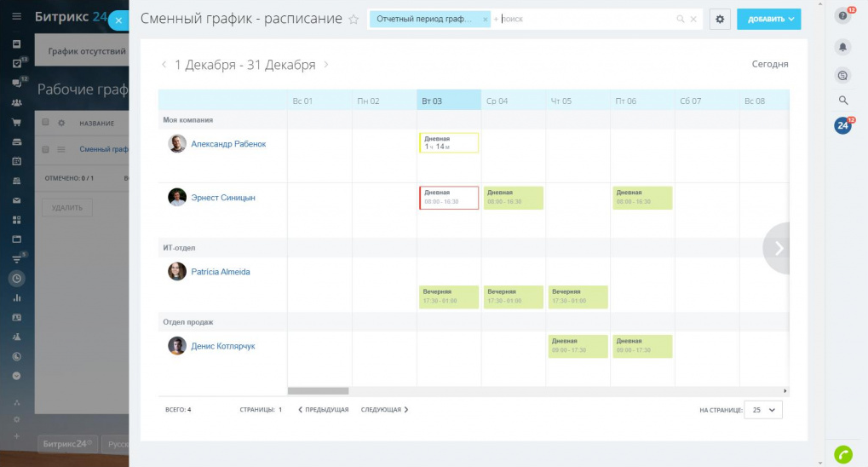The height and width of the screenshot is (467, 868).
Task: Open the workgroups people icon in sidebar
Action: click(16, 102)
